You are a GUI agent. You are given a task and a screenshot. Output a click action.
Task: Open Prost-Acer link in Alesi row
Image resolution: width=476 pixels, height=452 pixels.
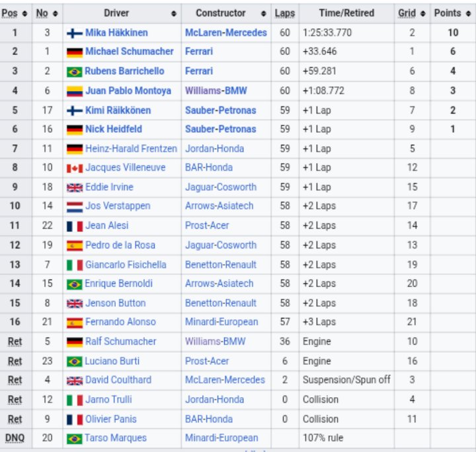pyautogui.click(x=207, y=226)
